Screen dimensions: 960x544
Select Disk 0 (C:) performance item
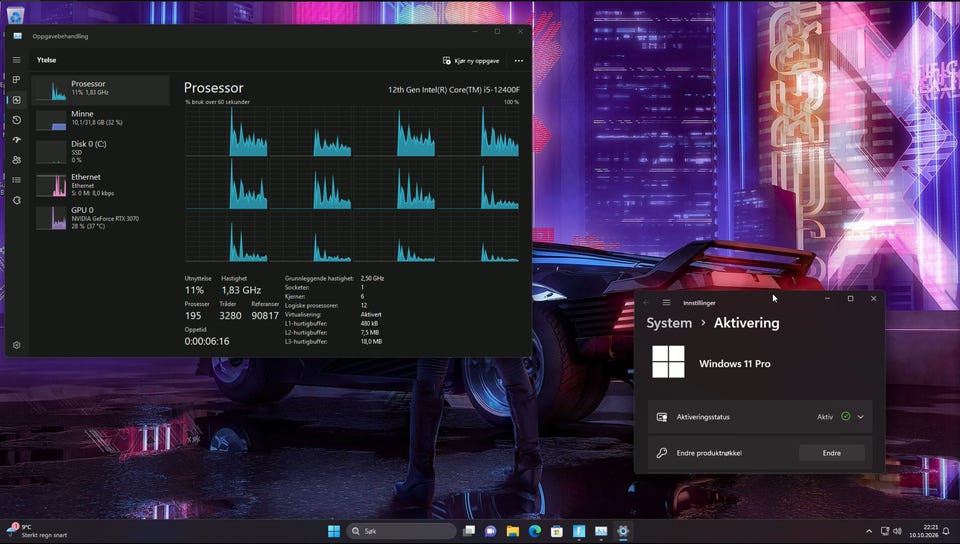pyautogui.click(x=101, y=151)
